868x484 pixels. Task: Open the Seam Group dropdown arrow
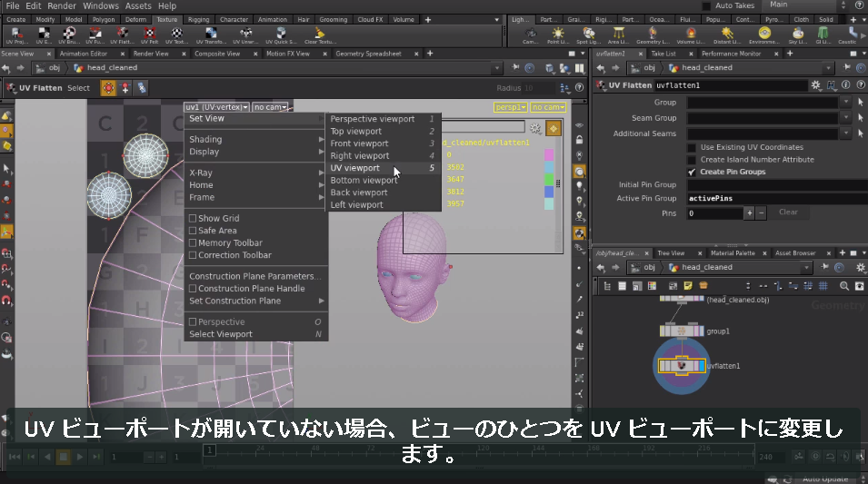[x=846, y=118]
